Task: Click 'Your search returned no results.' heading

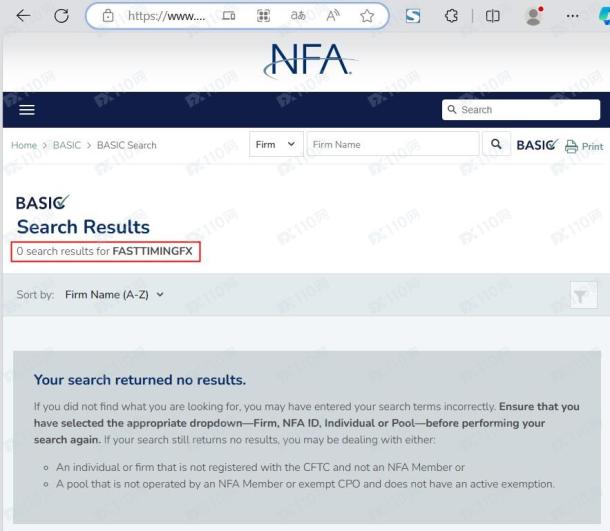Action: click(140, 380)
